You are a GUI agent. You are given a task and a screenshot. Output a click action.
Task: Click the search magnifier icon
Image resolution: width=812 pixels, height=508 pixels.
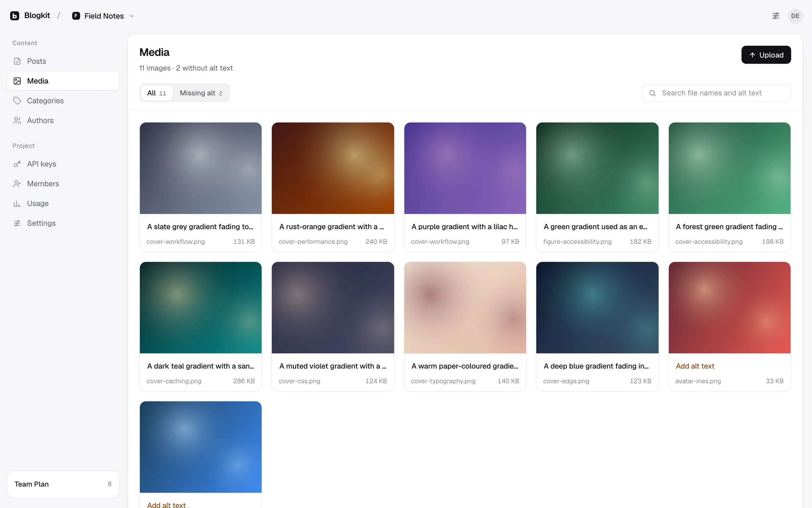(652, 93)
